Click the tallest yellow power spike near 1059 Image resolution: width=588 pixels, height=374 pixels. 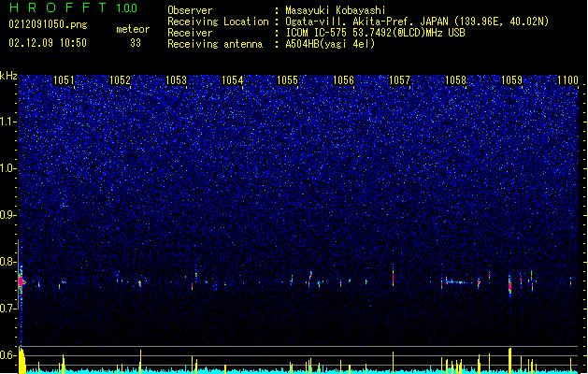point(510,360)
